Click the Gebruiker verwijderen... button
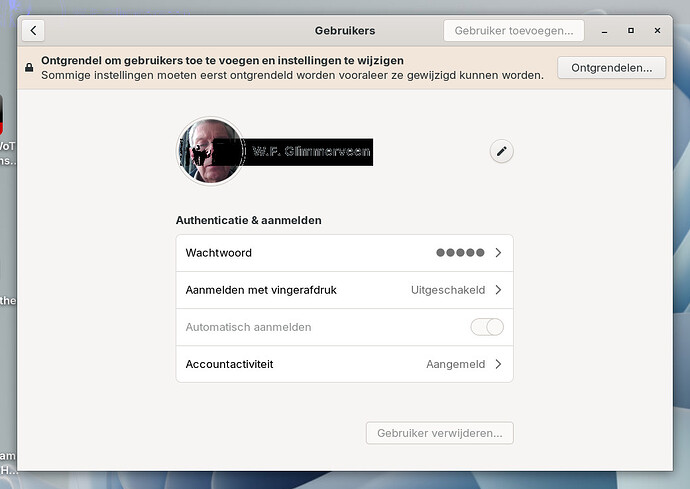690x489 pixels. click(x=440, y=433)
